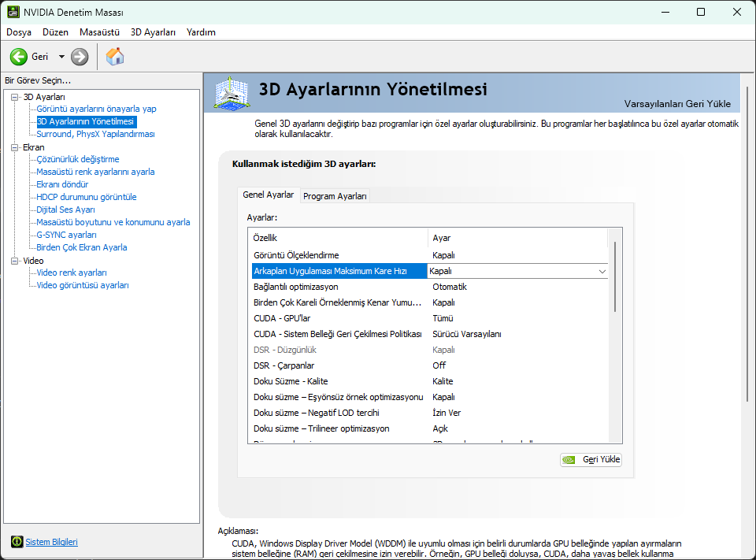Screen dimensions: 756x560
Task: Click the Geri toolbar label
Action: (39, 57)
